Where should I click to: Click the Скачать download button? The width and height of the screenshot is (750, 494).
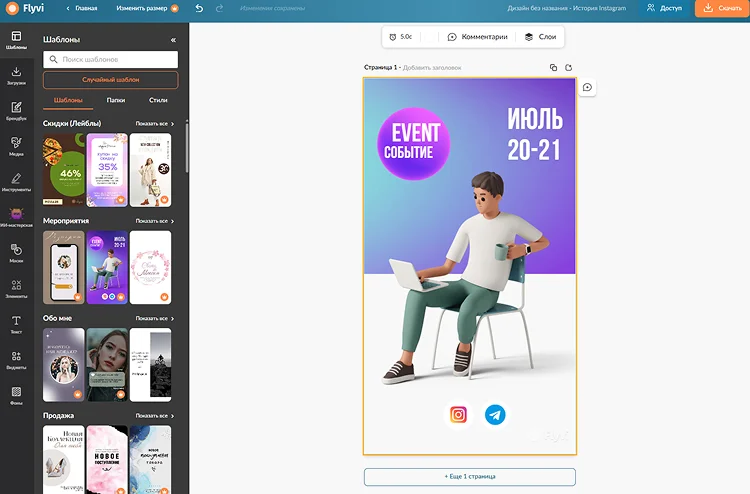pyautogui.click(x=722, y=8)
